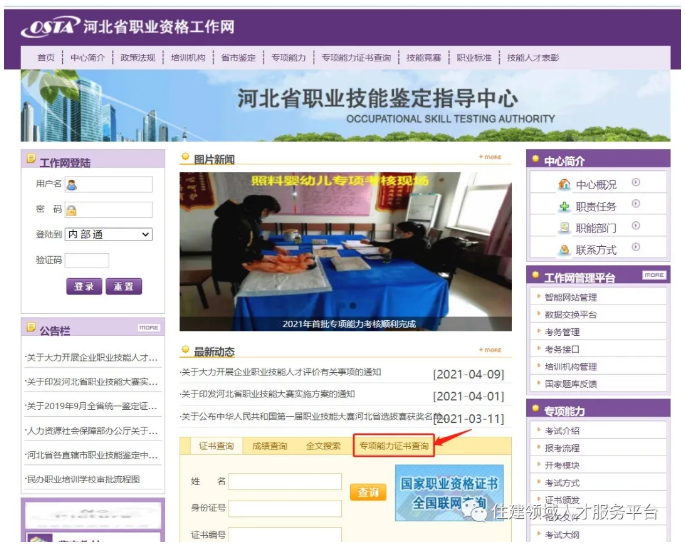Click arrow circle next to 职责任务
Viewport: 685px width, 557px height.
pyautogui.click(x=636, y=204)
